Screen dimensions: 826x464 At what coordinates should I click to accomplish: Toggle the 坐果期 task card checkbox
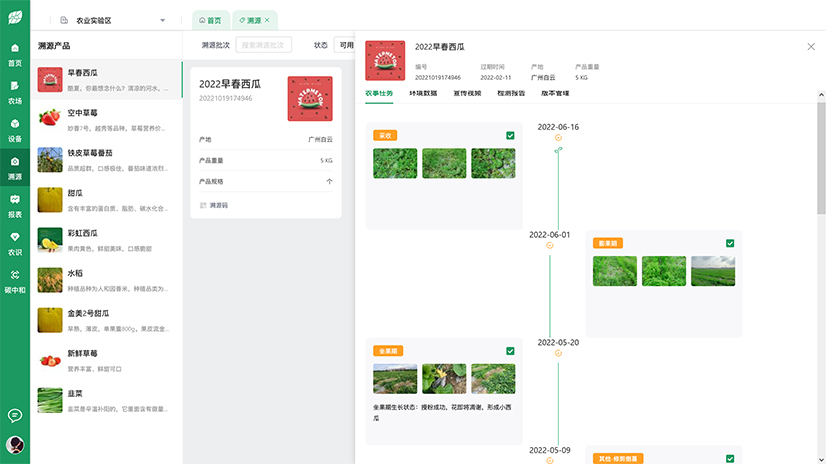click(510, 351)
